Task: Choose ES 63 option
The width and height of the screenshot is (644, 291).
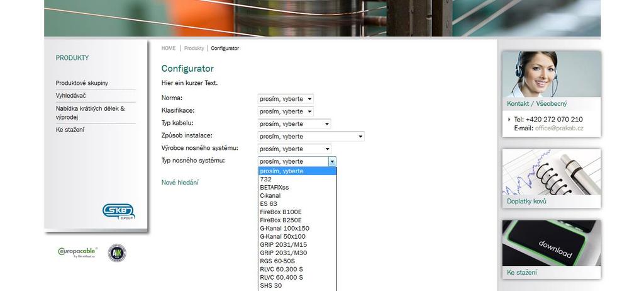Action: coord(297,203)
